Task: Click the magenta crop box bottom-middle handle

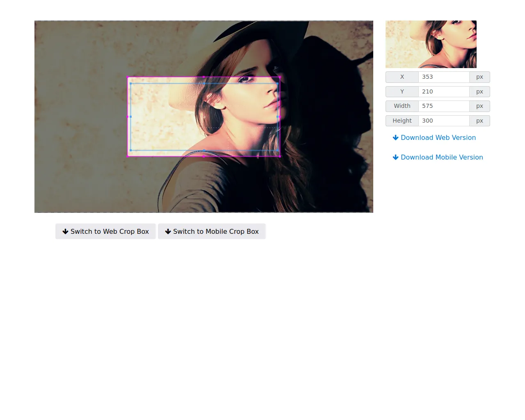Action: click(x=204, y=156)
